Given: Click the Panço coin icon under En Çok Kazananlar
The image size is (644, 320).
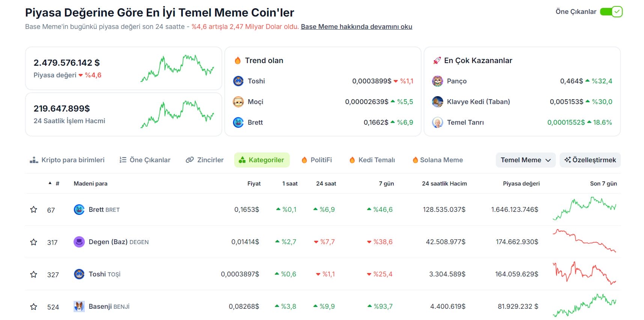Looking at the screenshot, I should click(x=437, y=81).
